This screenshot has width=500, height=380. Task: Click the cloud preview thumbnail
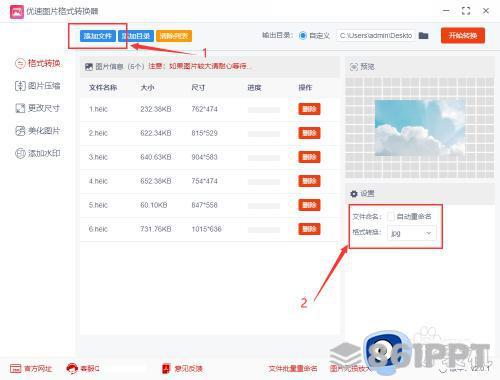[x=420, y=128]
